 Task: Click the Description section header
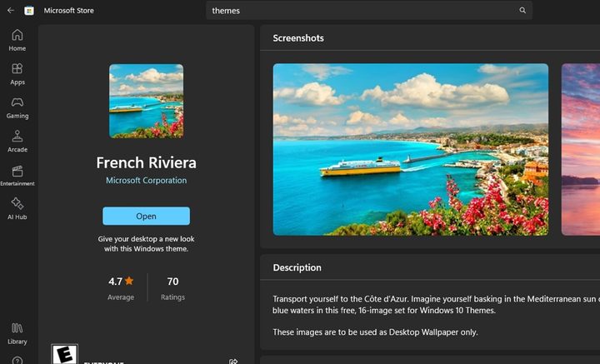[297, 267]
